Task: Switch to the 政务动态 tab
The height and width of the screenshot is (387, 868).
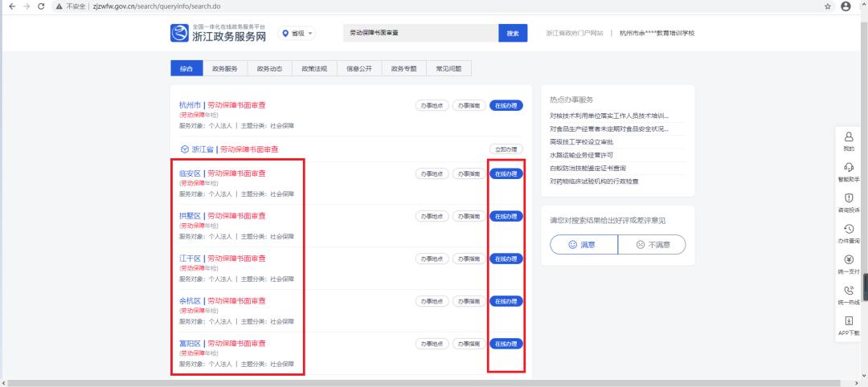Action: (x=269, y=68)
